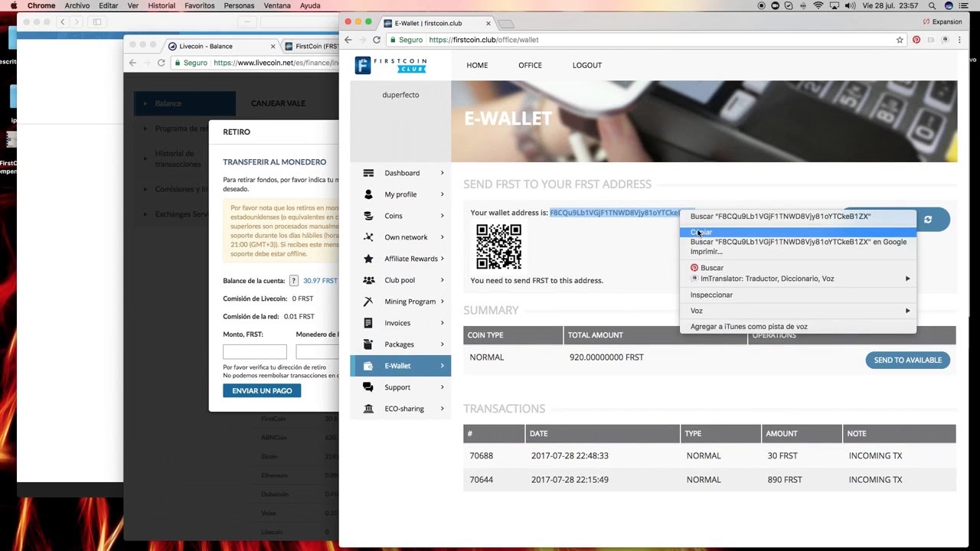This screenshot has width=980, height=551.
Task: Click the Coins stack icon
Action: 368,216
